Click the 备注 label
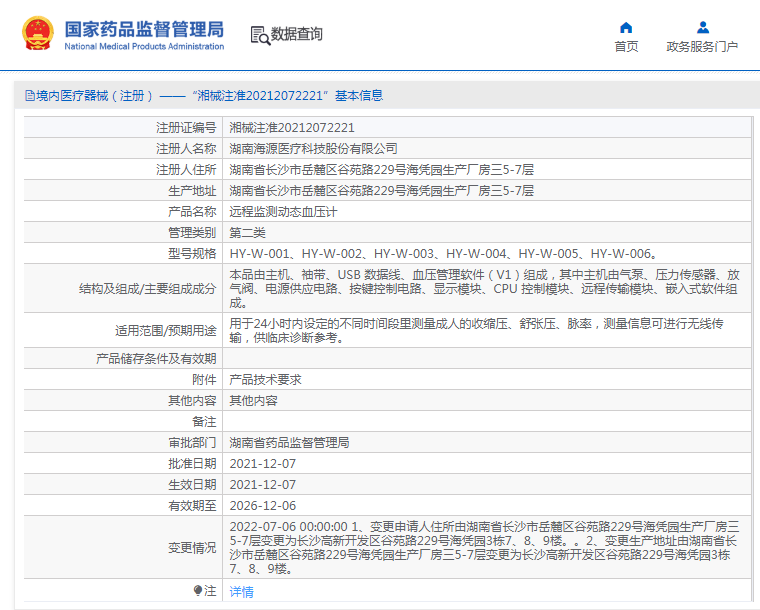Viewport: 760px width, 610px height. 204,422
